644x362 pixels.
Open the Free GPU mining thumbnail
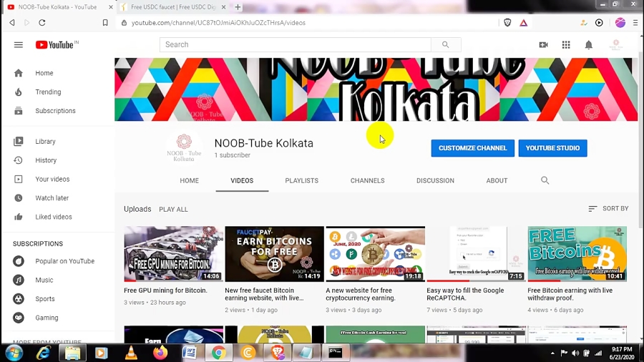pyautogui.click(x=174, y=254)
